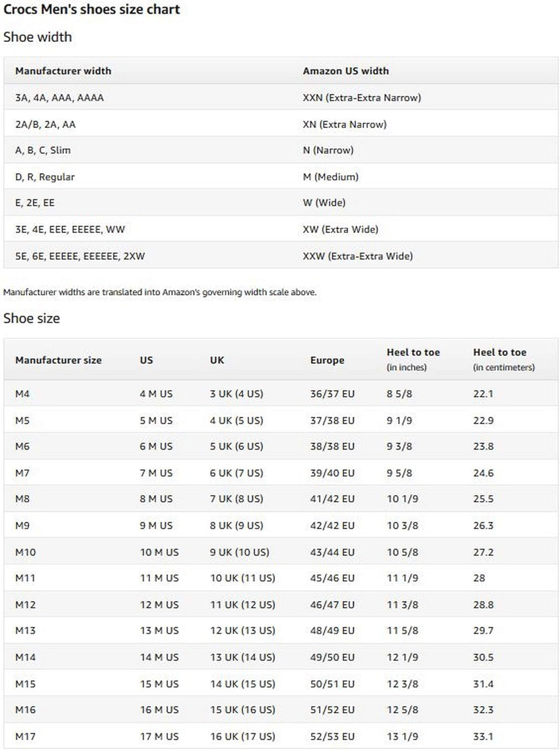The height and width of the screenshot is (750, 560).
Task: Click the Europe column header
Action: [327, 360]
